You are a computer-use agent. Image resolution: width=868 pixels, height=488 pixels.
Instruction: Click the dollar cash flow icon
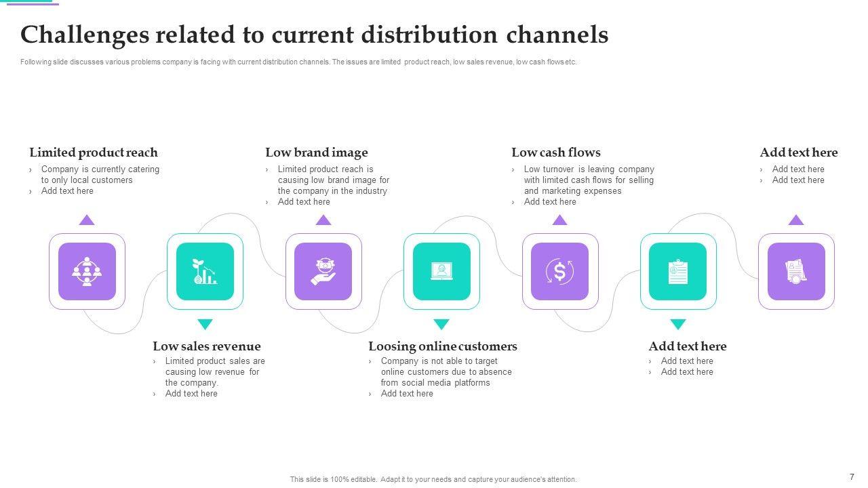(x=559, y=272)
